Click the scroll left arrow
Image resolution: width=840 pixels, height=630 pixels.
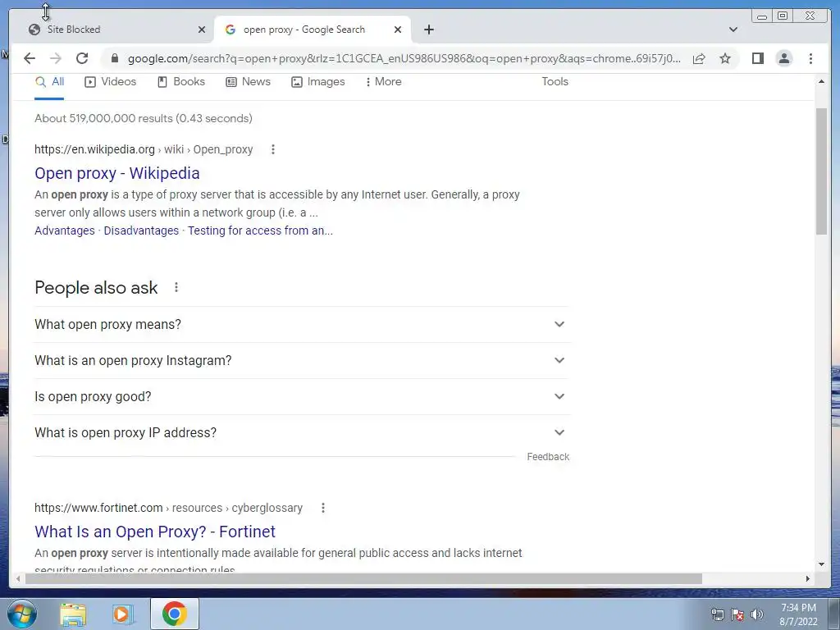click(18, 578)
